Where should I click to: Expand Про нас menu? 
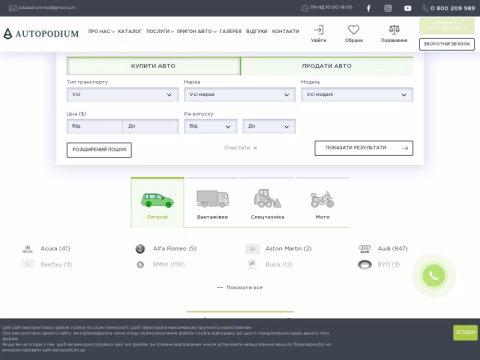tap(101, 31)
